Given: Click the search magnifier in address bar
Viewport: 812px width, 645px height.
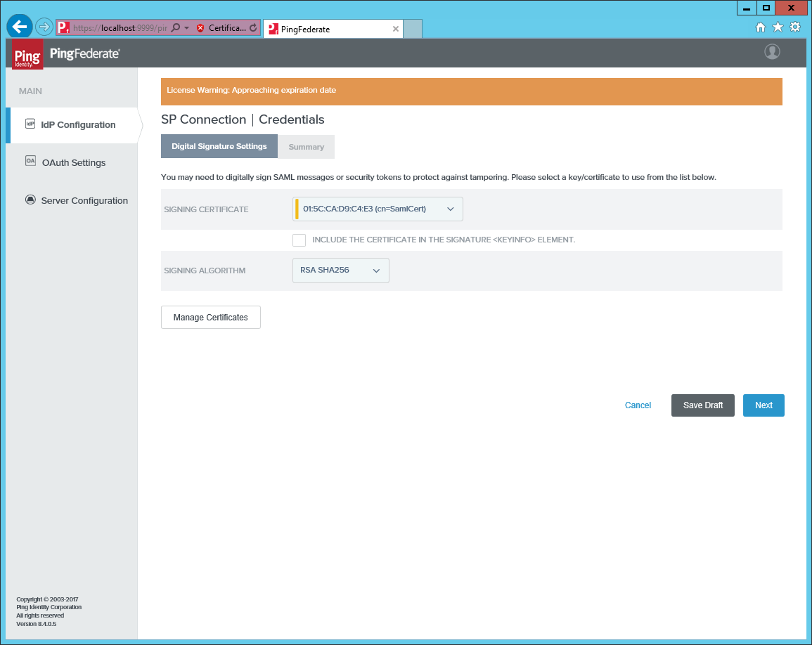Looking at the screenshot, I should pyautogui.click(x=176, y=28).
